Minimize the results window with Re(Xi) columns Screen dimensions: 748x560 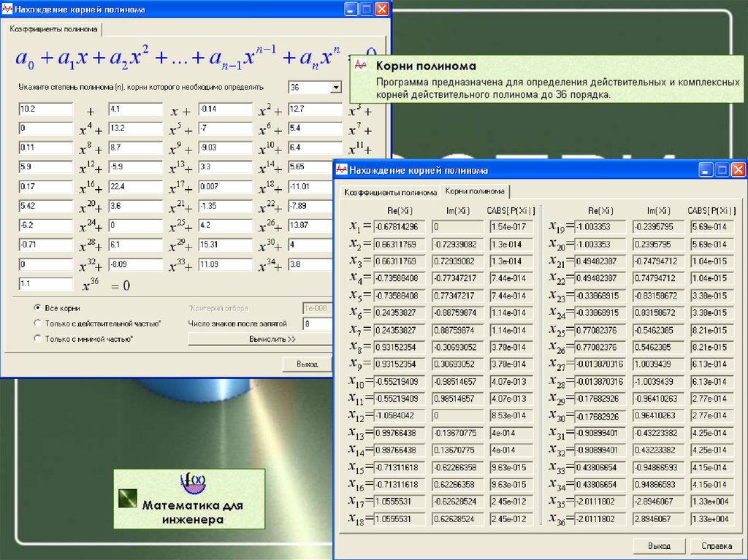tap(706, 169)
